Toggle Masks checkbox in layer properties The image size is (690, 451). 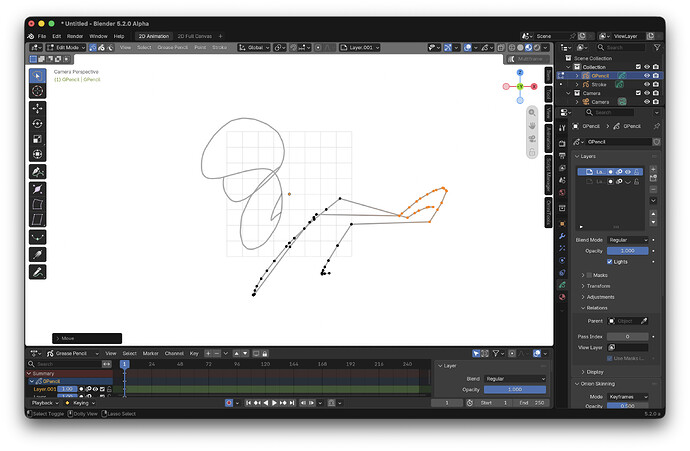(589, 275)
